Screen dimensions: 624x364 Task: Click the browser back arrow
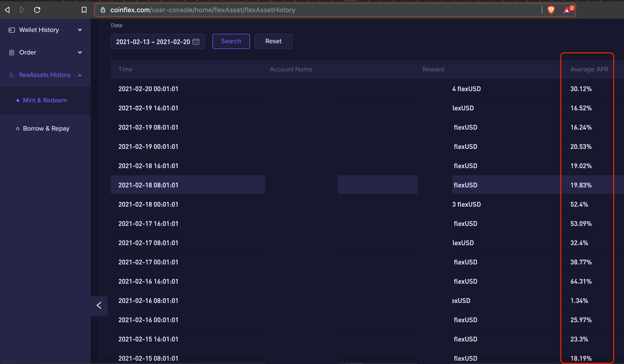8,10
